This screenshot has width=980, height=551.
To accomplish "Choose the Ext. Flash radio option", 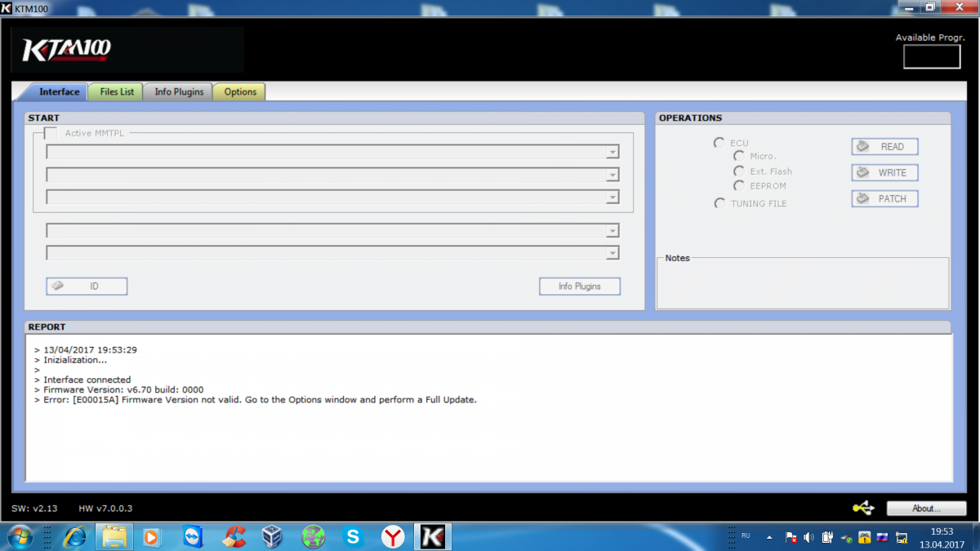I will pos(738,171).
